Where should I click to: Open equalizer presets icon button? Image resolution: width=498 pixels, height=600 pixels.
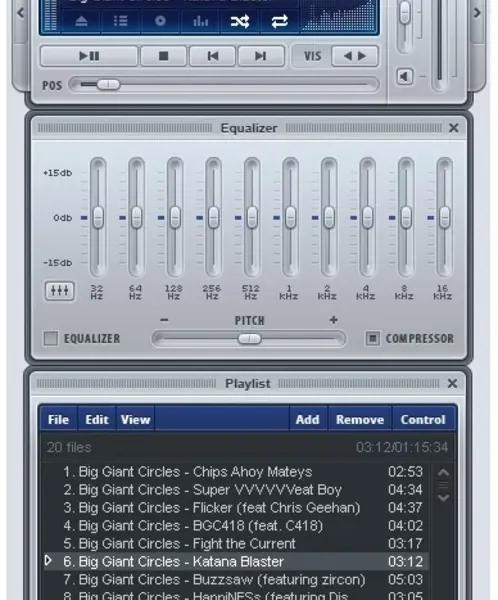click(60, 291)
